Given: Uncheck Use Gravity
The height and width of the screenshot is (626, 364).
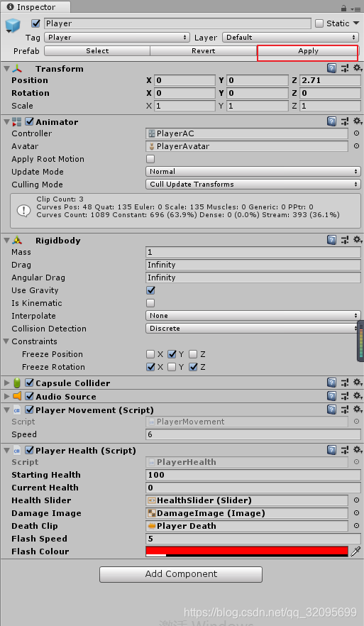Looking at the screenshot, I should (x=150, y=290).
